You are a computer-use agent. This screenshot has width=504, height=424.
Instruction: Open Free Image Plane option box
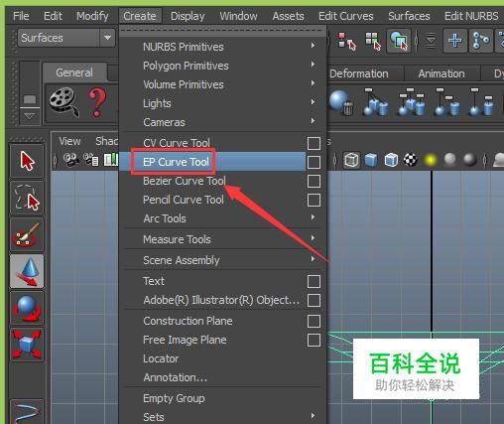[x=314, y=340]
